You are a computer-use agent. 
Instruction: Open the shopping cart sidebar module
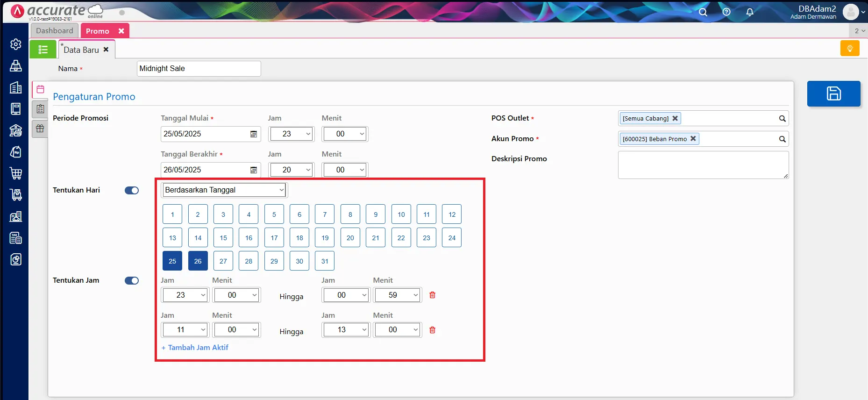(16, 173)
